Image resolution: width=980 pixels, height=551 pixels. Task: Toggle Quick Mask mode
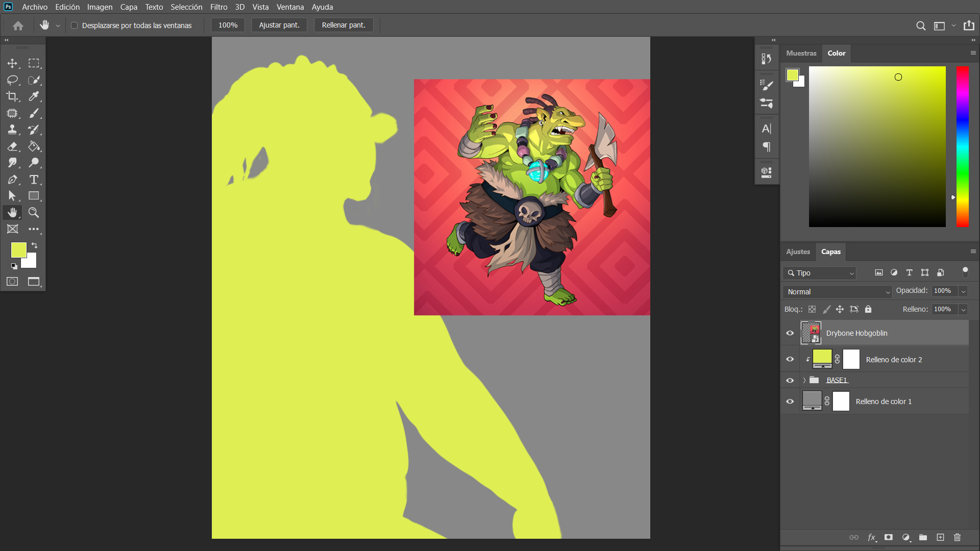click(x=12, y=282)
